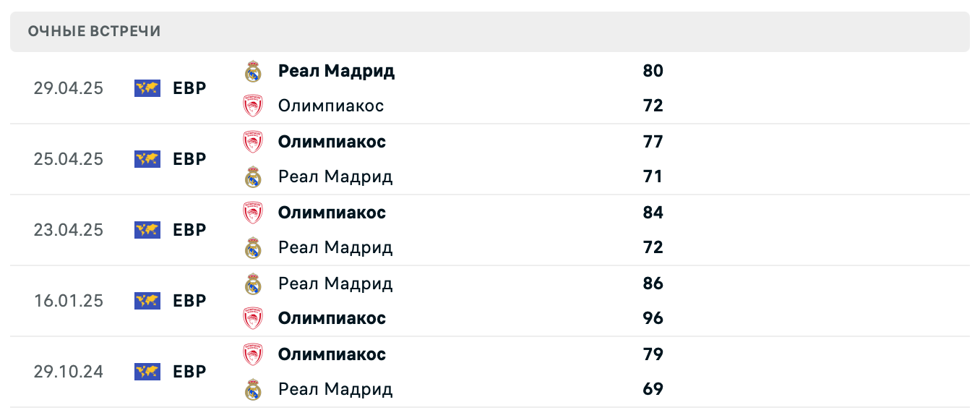Select the Олимпиакос crest in the 29.10.24 match

(254, 354)
